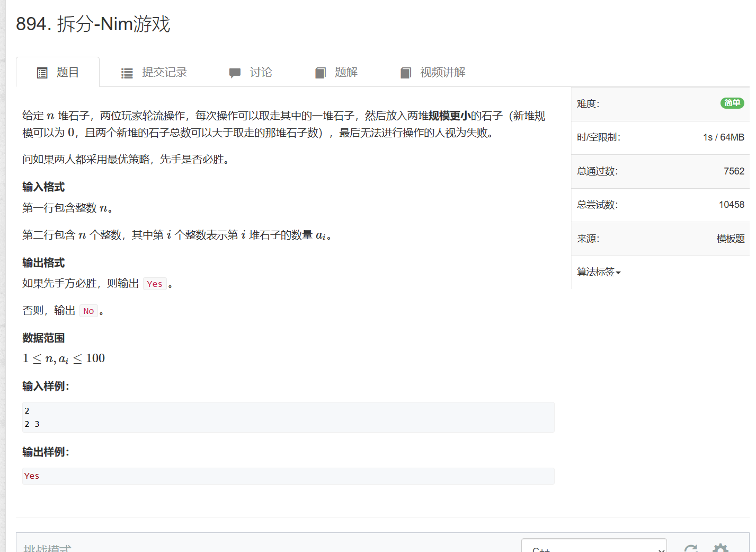The image size is (756, 552).
Task: Click the speech bubble icon beside 讨论
Action: click(235, 73)
